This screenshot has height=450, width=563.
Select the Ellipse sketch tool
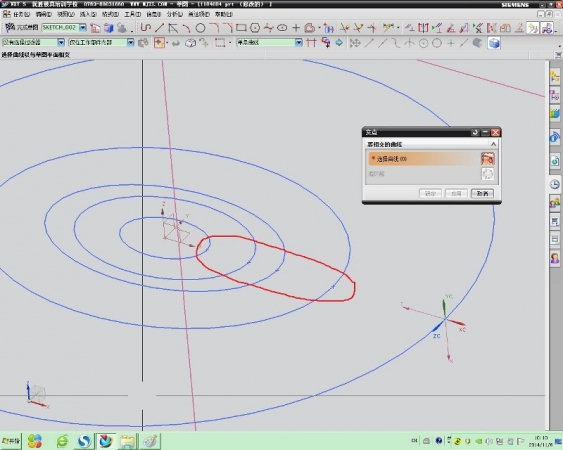pos(282,28)
